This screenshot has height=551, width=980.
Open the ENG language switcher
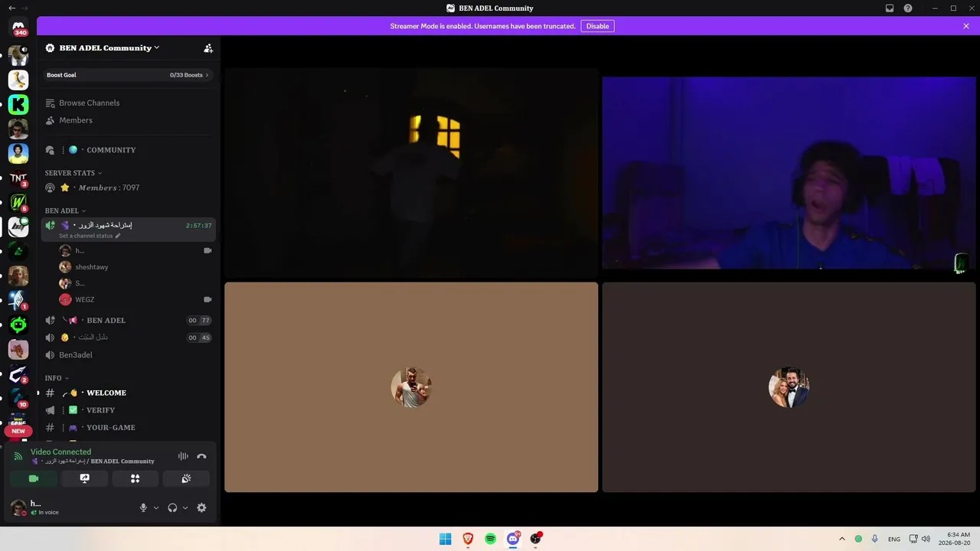(894, 539)
